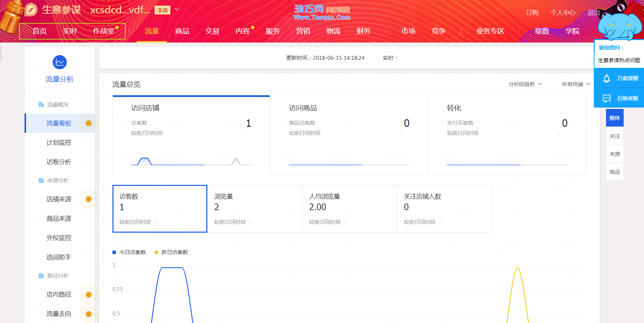The height and width of the screenshot is (323, 644).
Task: Open 作战室 in the navigation
Action: coord(103,31)
